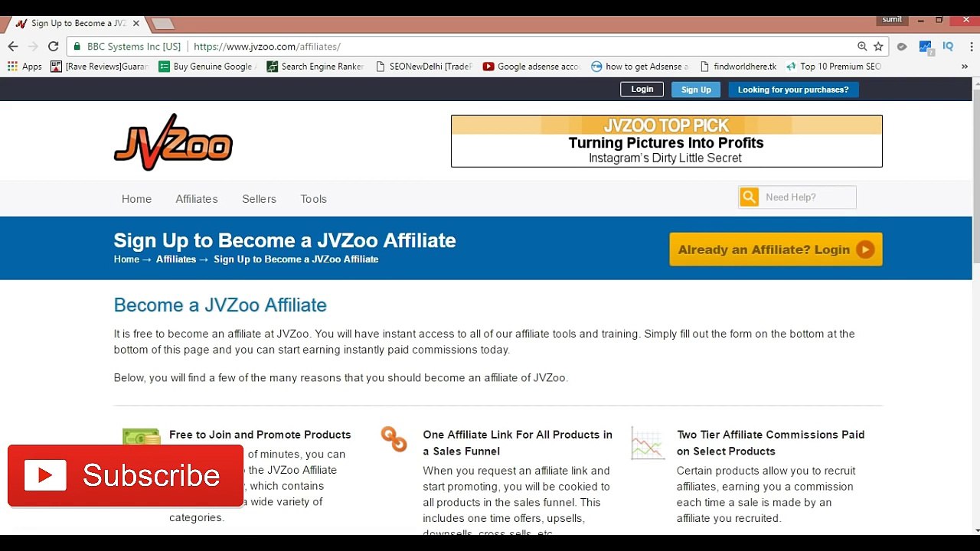Bookmark this page with the star icon
Screen dimensions: 980x551
click(878, 47)
